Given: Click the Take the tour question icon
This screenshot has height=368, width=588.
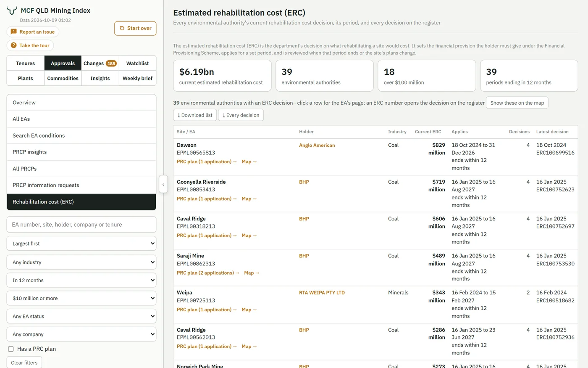Looking at the screenshot, I should (x=14, y=45).
